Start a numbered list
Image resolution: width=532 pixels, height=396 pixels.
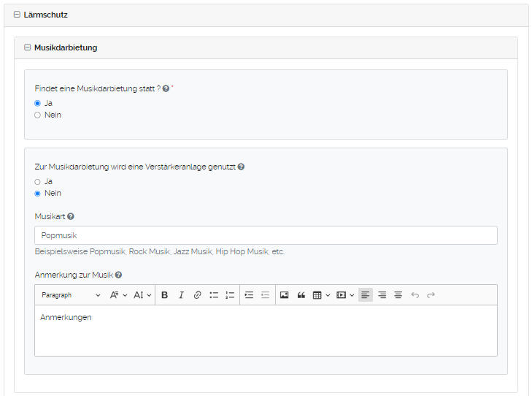pos(230,295)
